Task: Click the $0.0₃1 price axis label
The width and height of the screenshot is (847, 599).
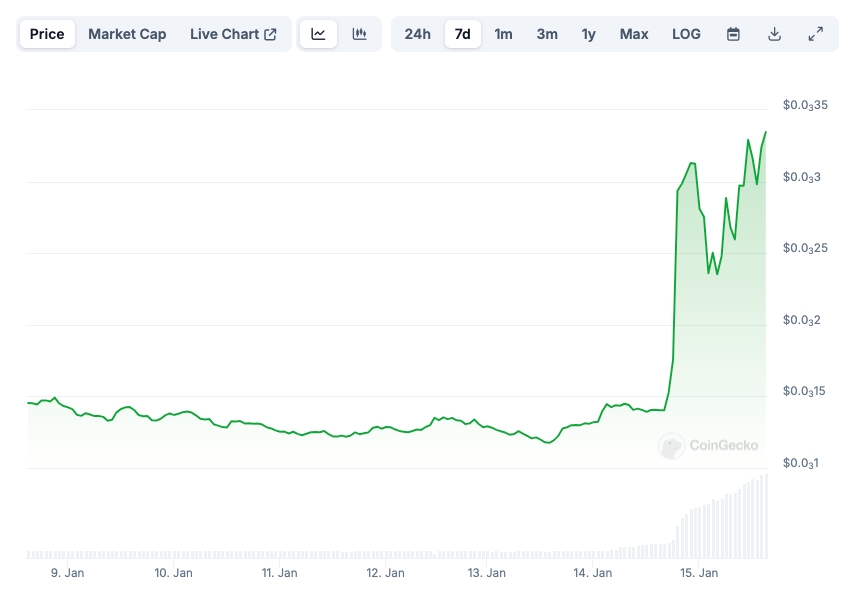Action: (801, 463)
